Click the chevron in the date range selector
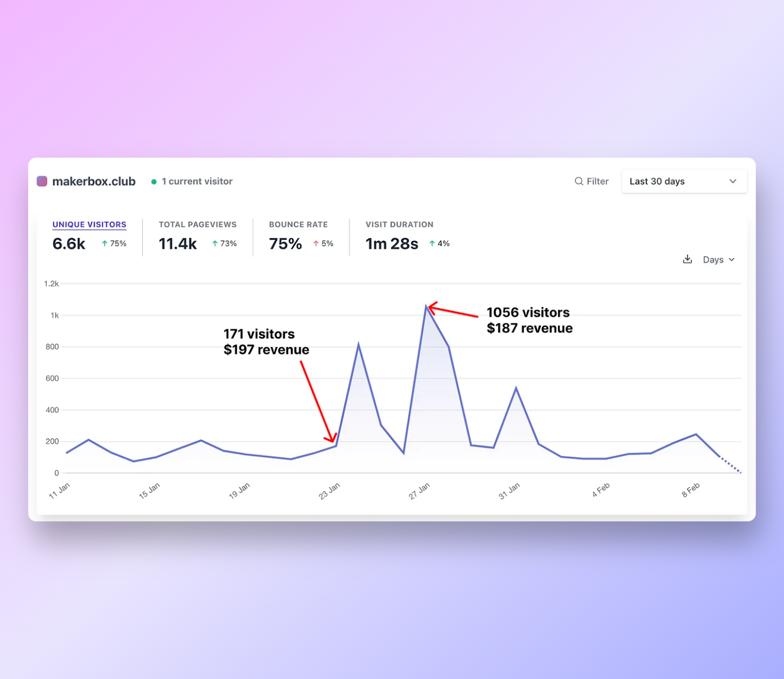Screen dimensions: 784x679 click(x=733, y=181)
